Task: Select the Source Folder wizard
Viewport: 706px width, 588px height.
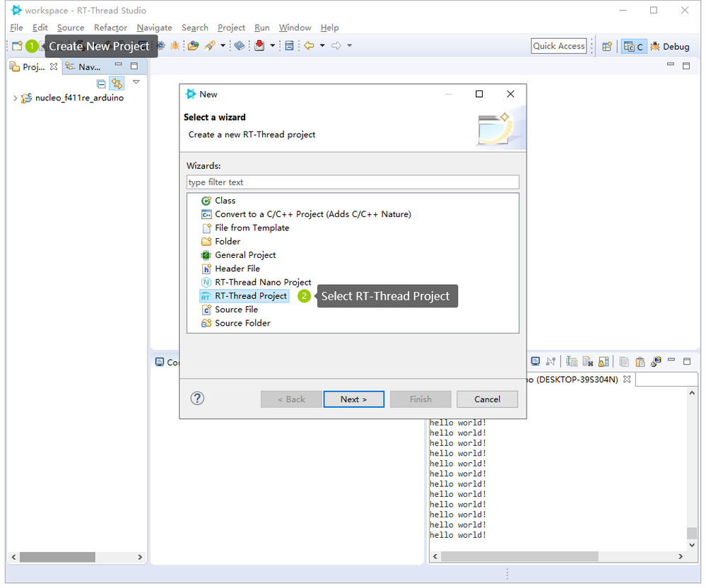Action: 235,323
